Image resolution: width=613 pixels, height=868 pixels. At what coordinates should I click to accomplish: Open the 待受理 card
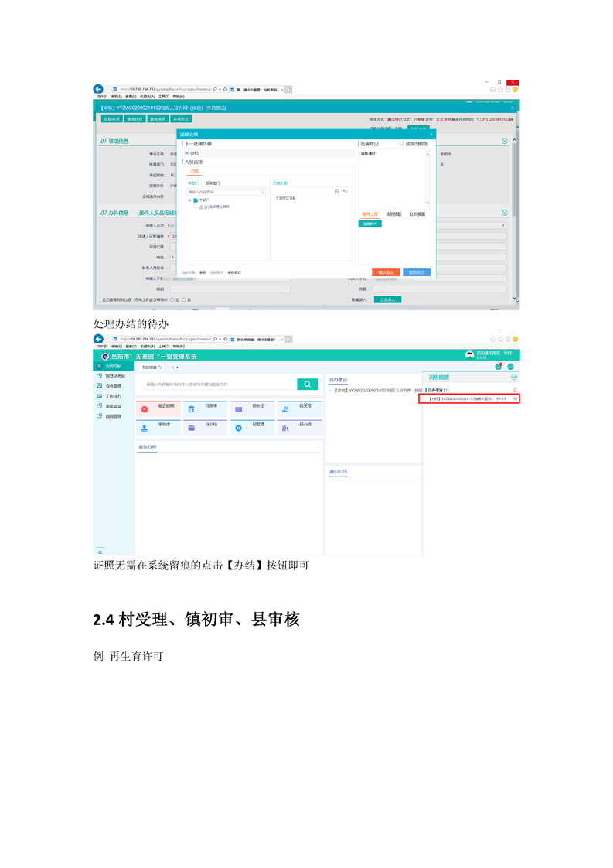tap(299, 409)
